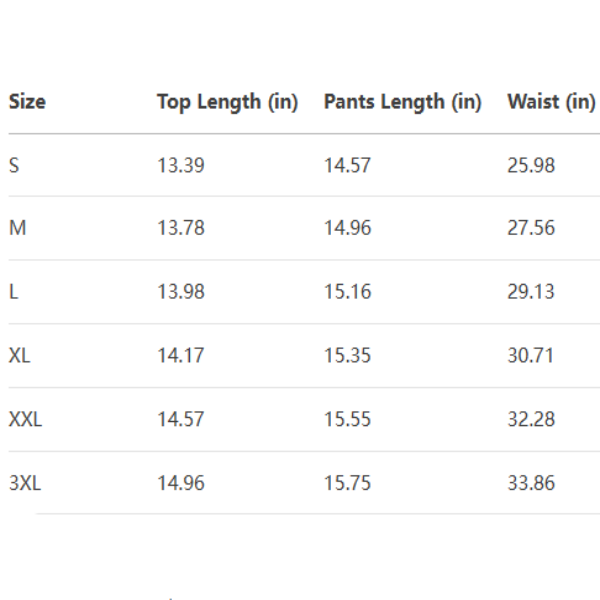Select the S size row label
The image size is (600, 600).
(x=14, y=165)
